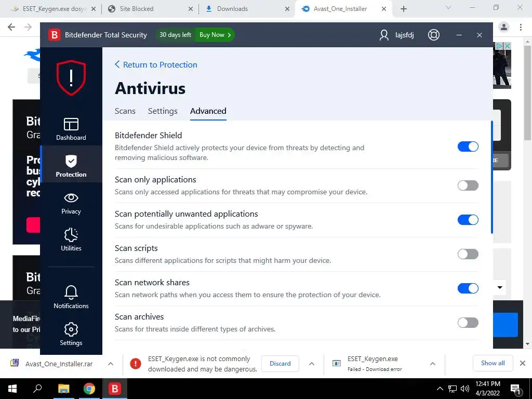
Task: Expand options for the failed ESET_Keygen.exe download
Action: 433,364
